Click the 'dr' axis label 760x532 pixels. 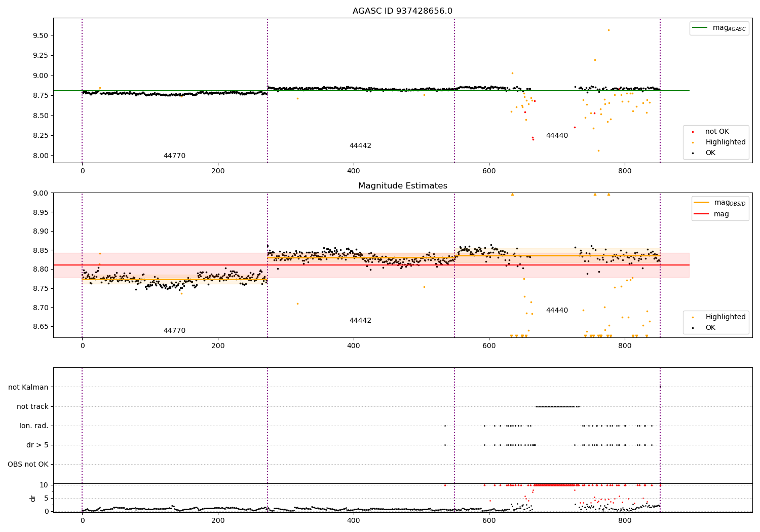(33, 498)
